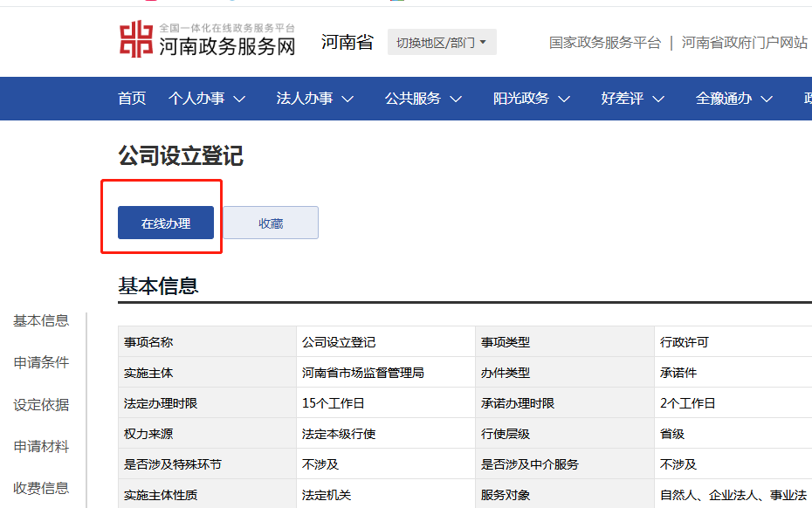Open the 切换地区/部门 dropdown
812x508 pixels.
pos(442,42)
